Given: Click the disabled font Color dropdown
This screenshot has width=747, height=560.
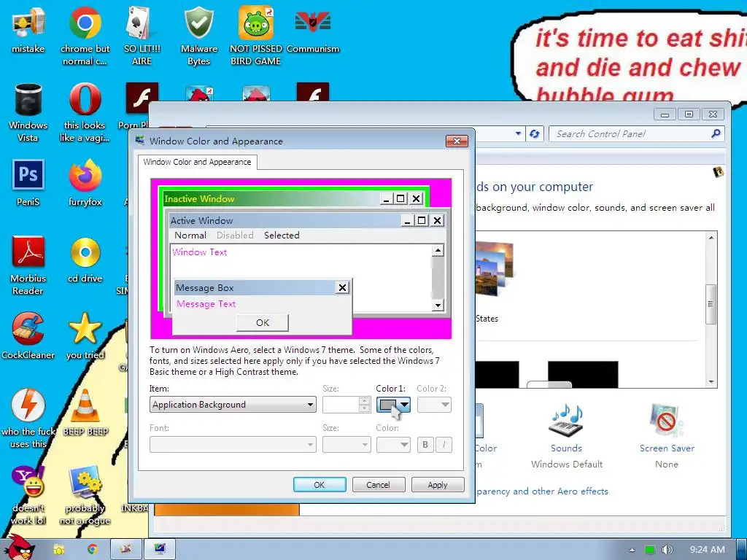Looking at the screenshot, I should coord(393,444).
